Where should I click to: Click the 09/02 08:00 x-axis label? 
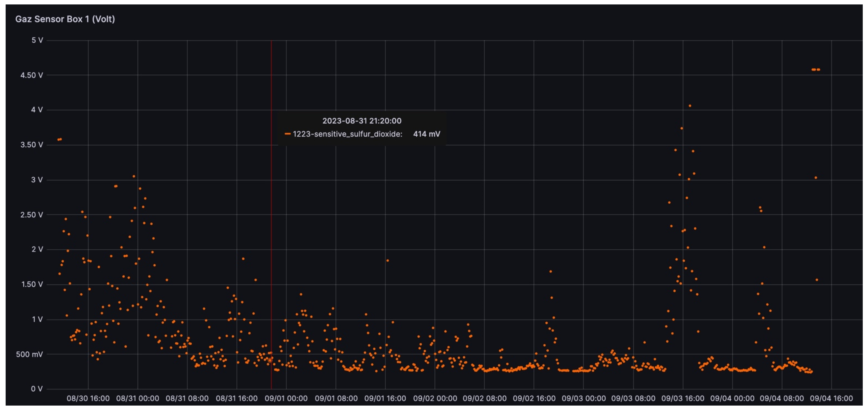[484, 399]
